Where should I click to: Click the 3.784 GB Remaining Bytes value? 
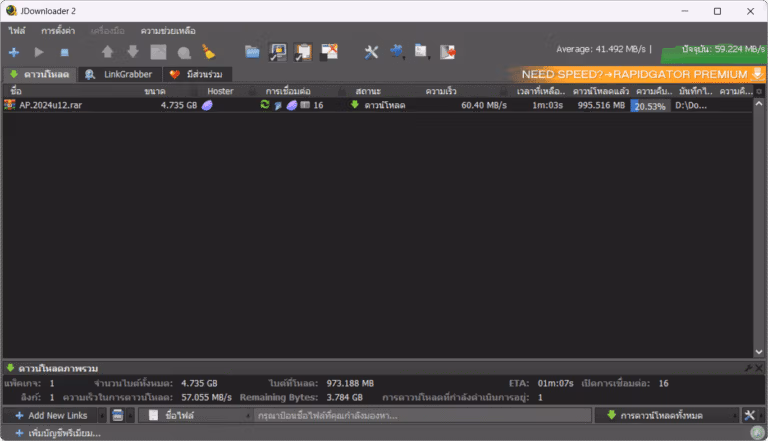tap(345, 397)
